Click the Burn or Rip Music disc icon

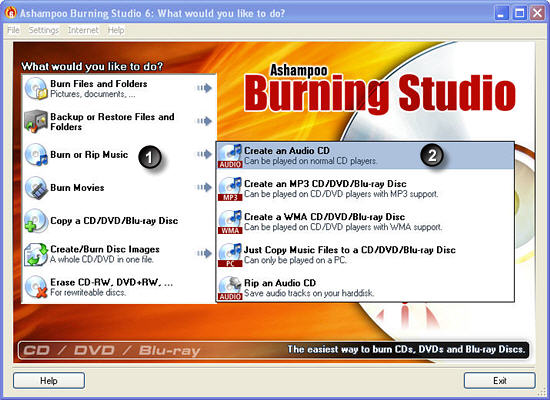pyautogui.click(x=36, y=154)
